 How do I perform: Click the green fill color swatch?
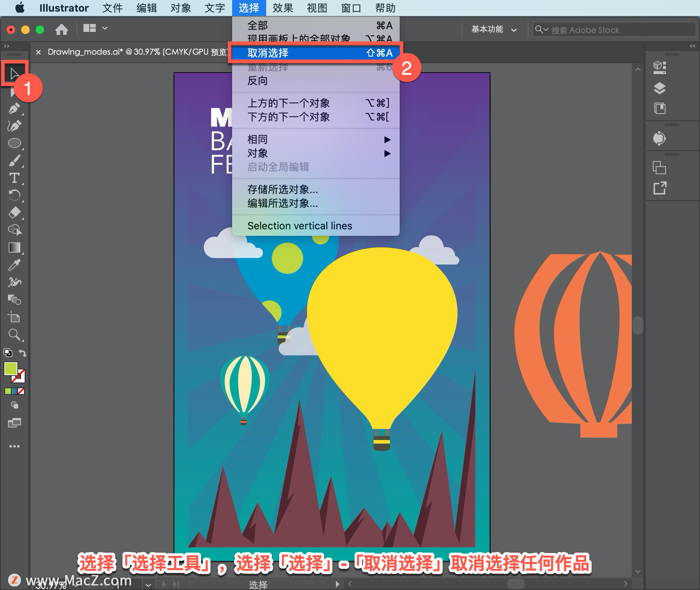tap(11, 369)
